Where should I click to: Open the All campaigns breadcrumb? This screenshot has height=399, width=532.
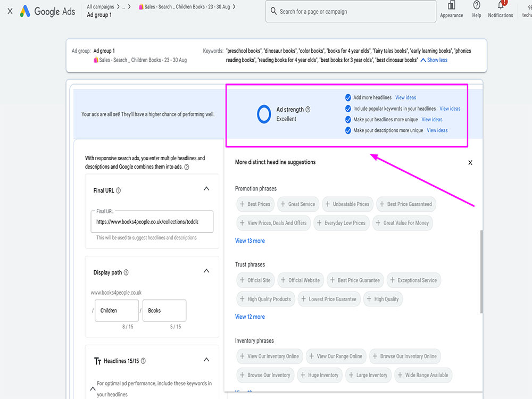(101, 7)
